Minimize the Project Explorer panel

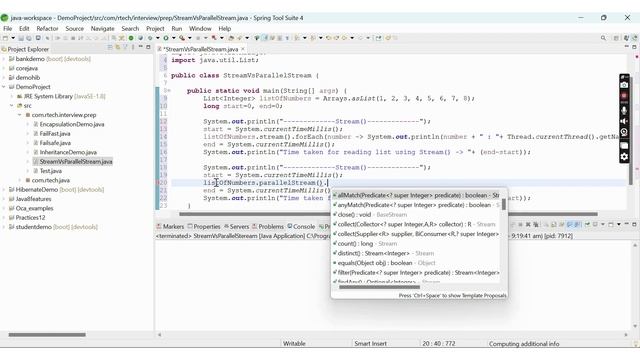point(140,47)
